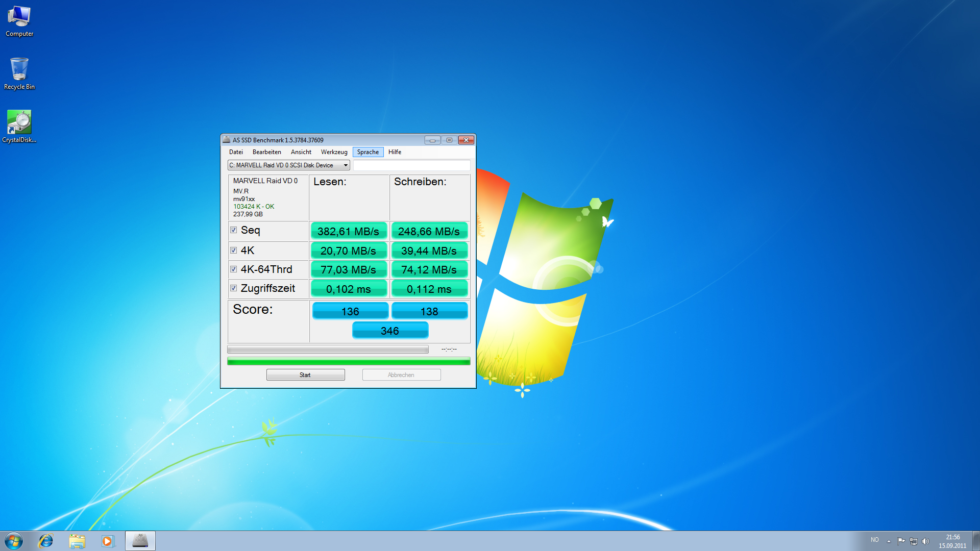Open the Bearbeiten menu
980x551 pixels.
[x=267, y=152]
